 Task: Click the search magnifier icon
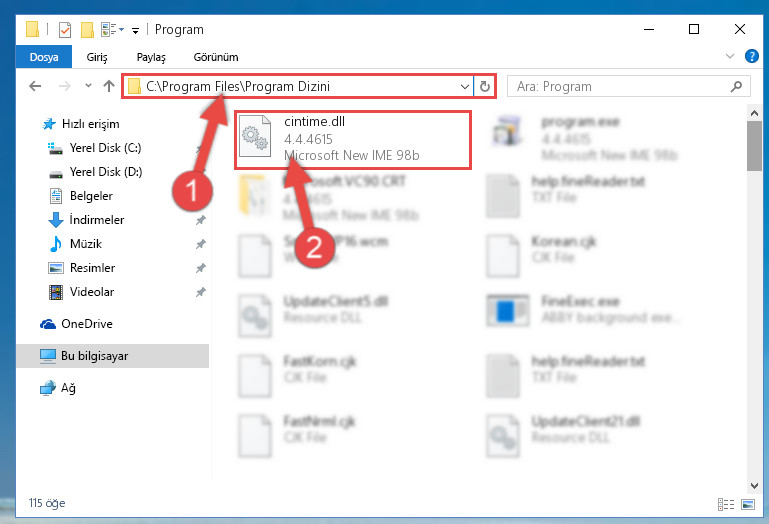736,87
